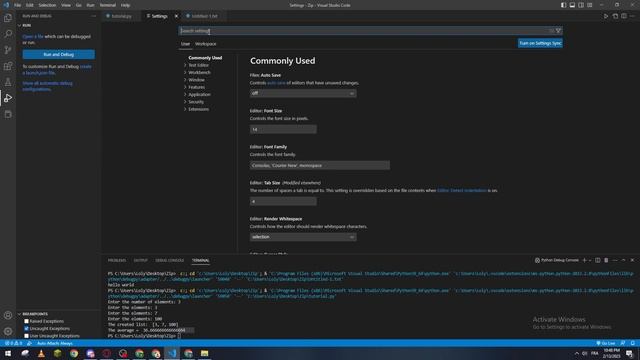Click the settings filter funnel icon
Viewport: 640px width, 360px height.
click(558, 31)
